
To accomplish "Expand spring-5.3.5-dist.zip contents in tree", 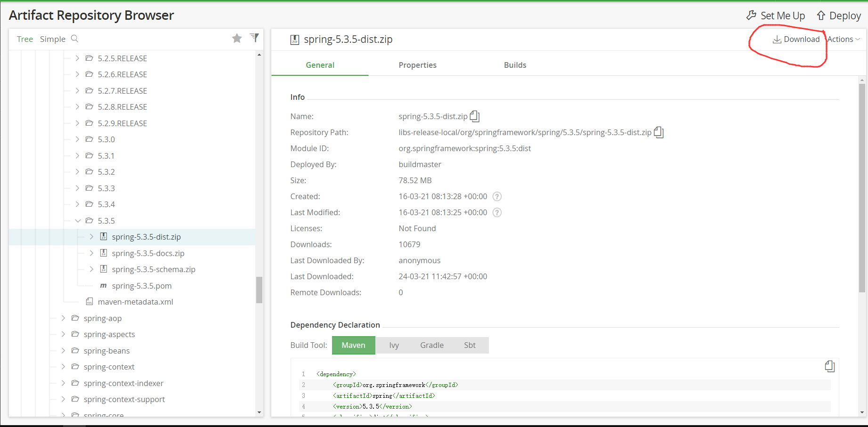I will click(91, 236).
